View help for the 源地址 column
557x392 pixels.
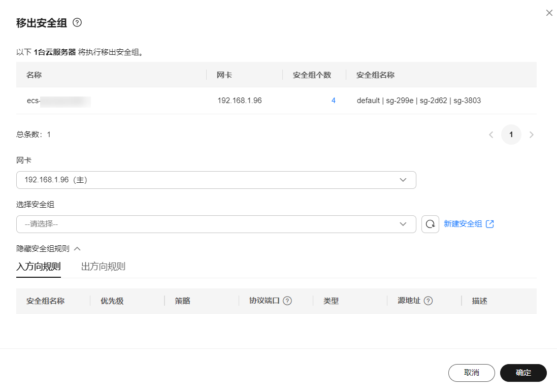(x=430, y=300)
